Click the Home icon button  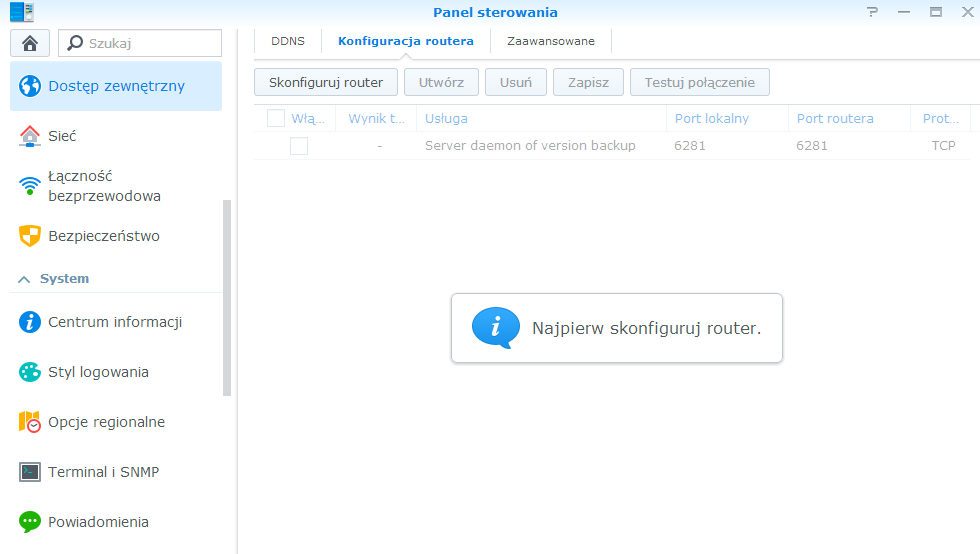[x=29, y=43]
